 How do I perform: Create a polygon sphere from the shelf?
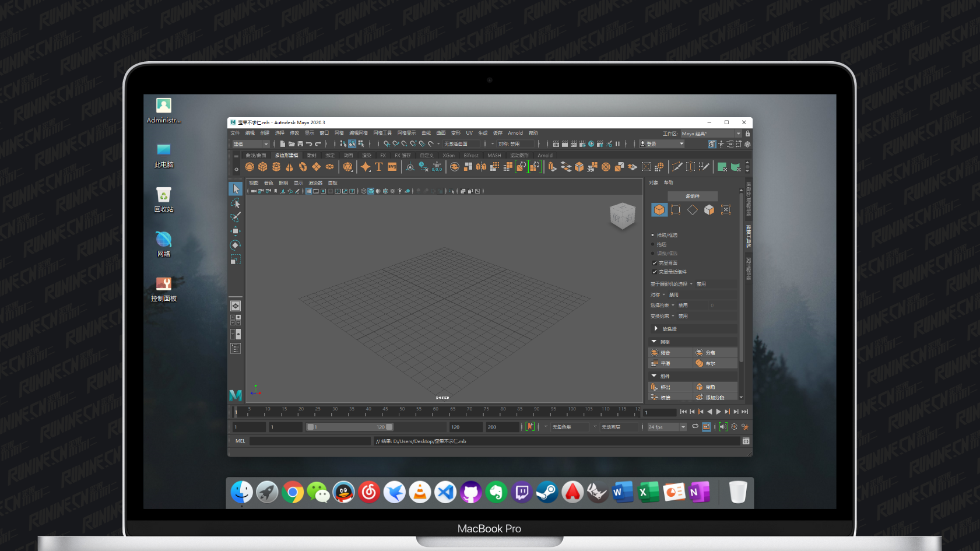tap(250, 167)
